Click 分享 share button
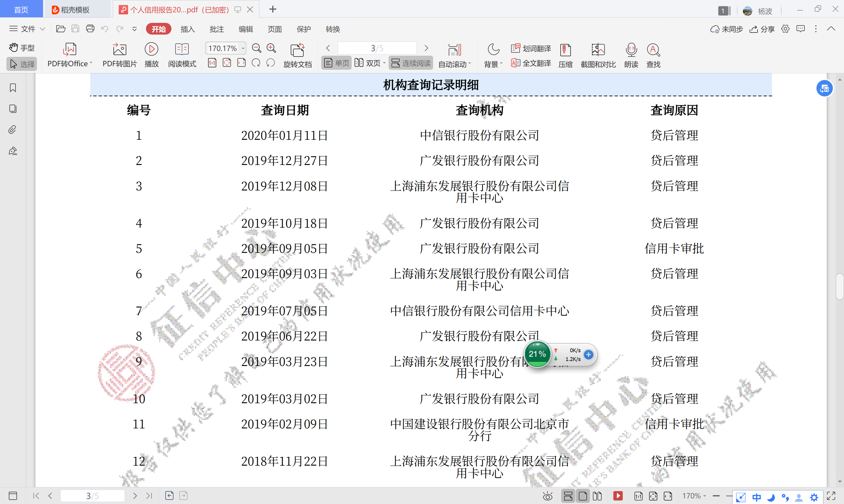The width and height of the screenshot is (844, 504). click(762, 29)
